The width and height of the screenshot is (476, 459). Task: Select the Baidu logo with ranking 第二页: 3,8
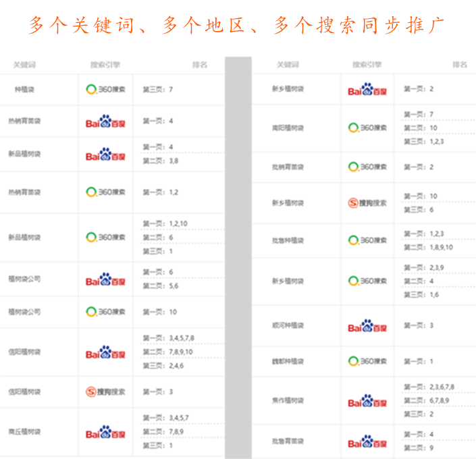coord(105,155)
